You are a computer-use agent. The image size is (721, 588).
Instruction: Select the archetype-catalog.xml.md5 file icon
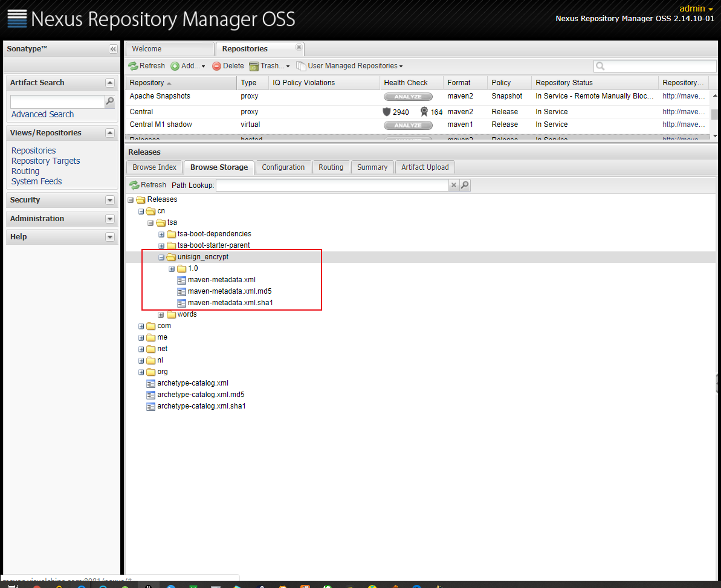click(150, 395)
